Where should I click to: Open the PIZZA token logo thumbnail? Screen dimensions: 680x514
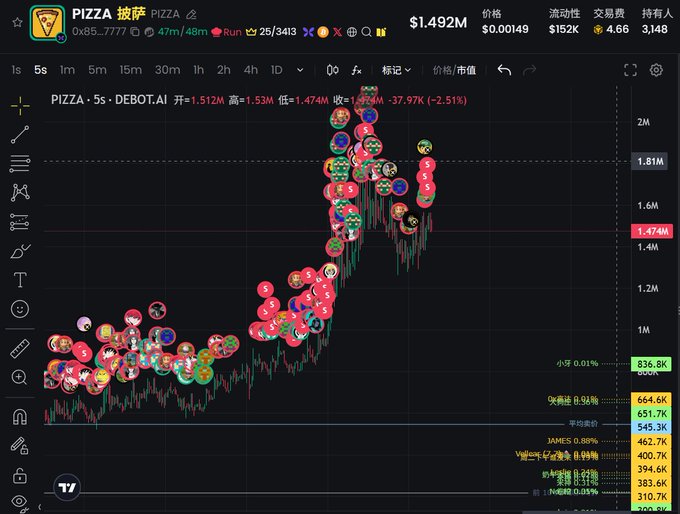pos(47,23)
